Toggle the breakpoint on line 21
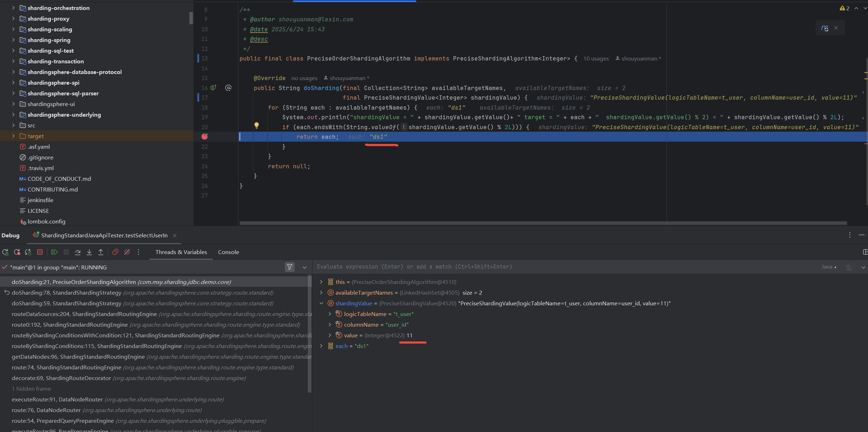This screenshot has width=868, height=432. (x=205, y=137)
